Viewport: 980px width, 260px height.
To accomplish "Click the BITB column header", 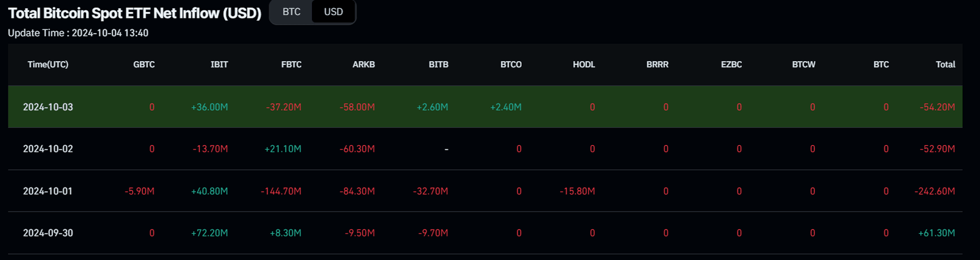I will tap(438, 64).
